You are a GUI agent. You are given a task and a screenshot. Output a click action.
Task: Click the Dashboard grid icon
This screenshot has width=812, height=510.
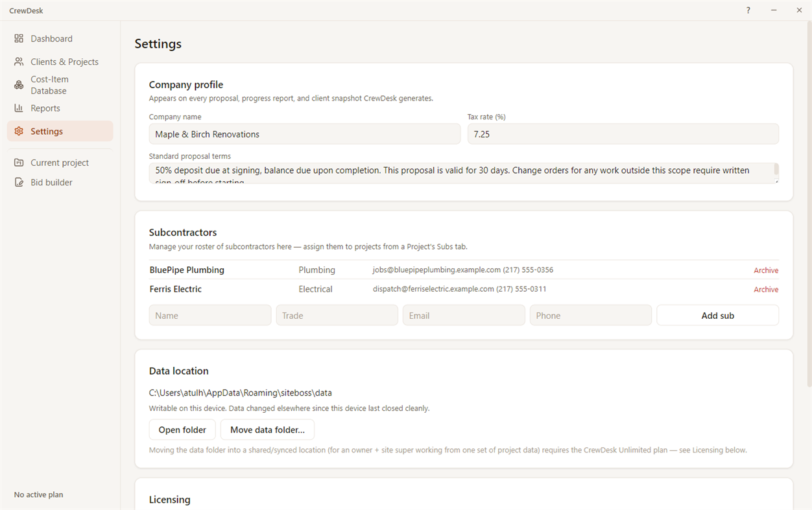[x=19, y=39]
